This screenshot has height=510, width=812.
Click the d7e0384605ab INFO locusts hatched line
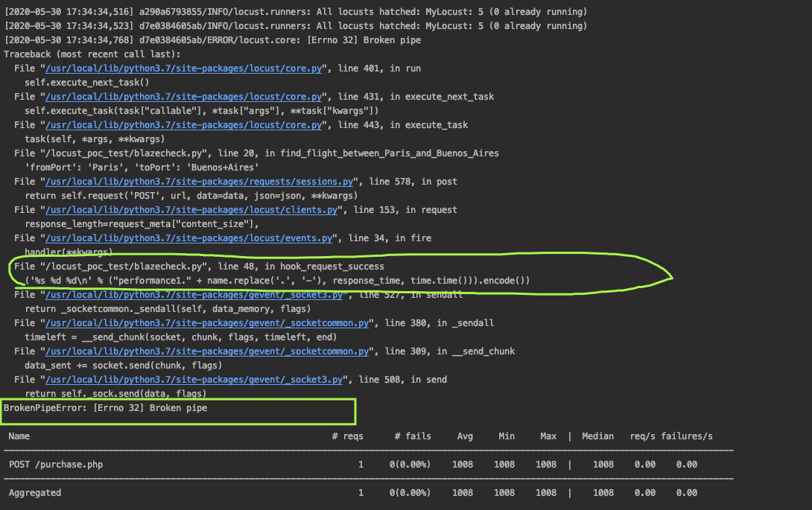296,26
